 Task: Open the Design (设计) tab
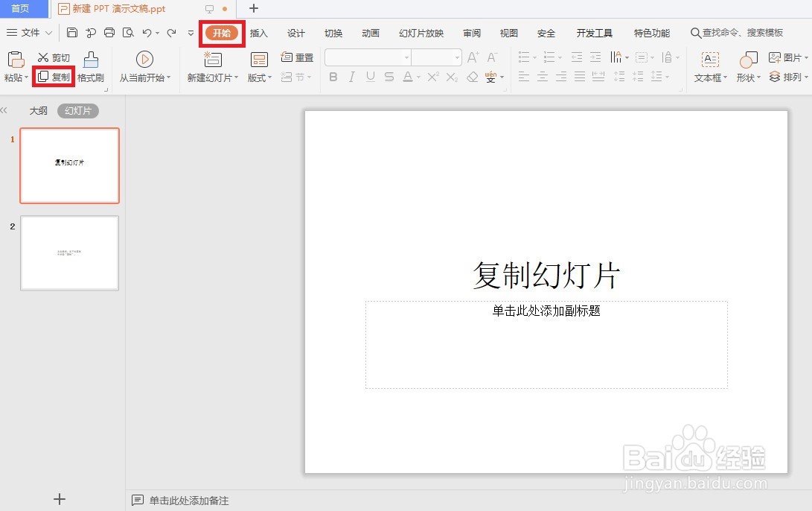tap(296, 34)
